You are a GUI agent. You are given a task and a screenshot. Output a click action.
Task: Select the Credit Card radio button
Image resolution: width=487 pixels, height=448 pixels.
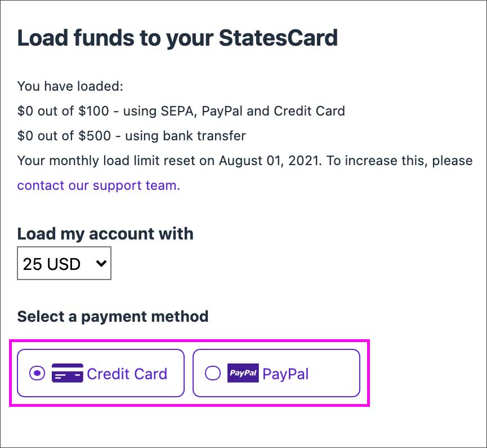(x=37, y=373)
